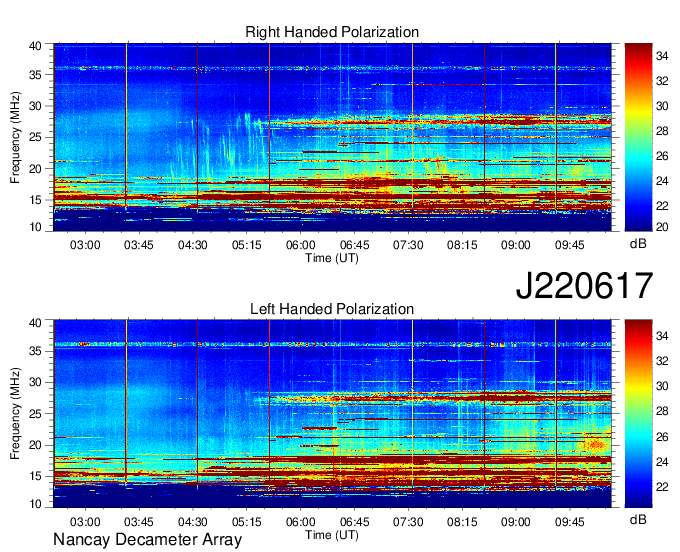Click the 04:30 time tick under Left Handed plot
680x552 pixels.
[x=193, y=521]
